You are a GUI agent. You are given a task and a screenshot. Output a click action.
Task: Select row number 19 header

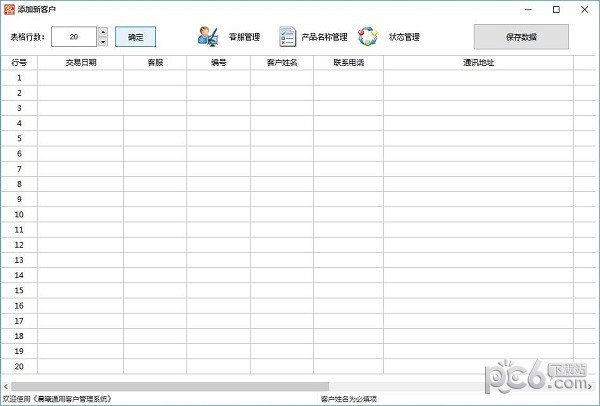[19, 351]
